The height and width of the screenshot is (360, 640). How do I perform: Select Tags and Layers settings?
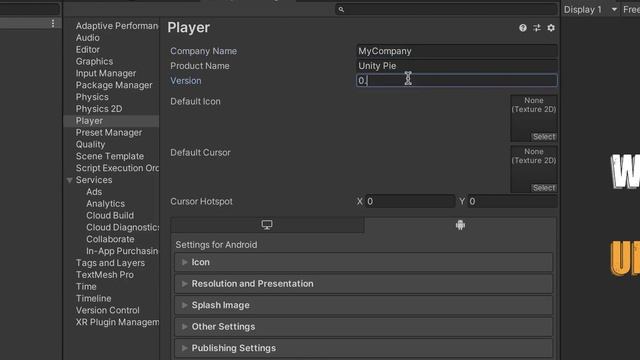(110, 263)
